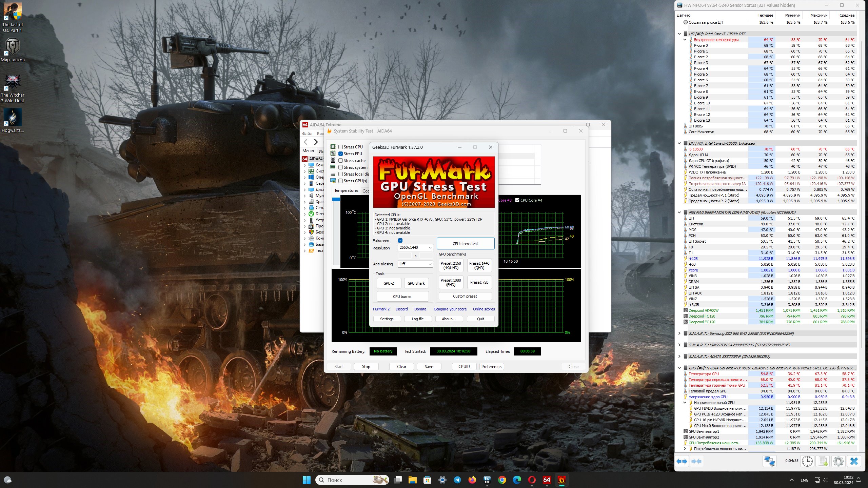Expand the Samsung SSD 860 EVO S.M.A.R.T. group
Screen dimensions: 868x488
[679, 333]
